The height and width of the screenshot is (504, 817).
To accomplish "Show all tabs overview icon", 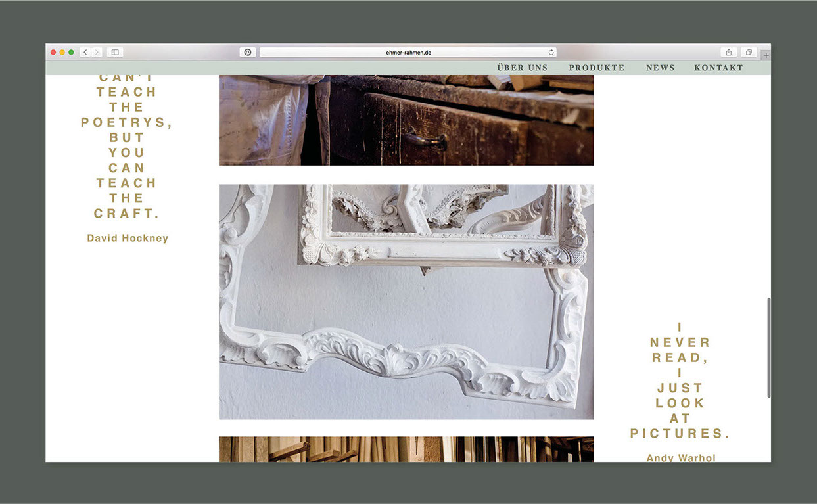I will coord(749,52).
